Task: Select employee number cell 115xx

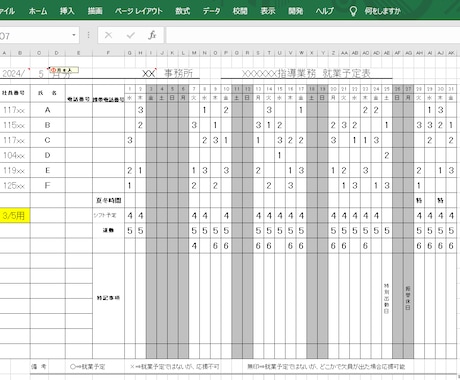Action: tap(15, 125)
